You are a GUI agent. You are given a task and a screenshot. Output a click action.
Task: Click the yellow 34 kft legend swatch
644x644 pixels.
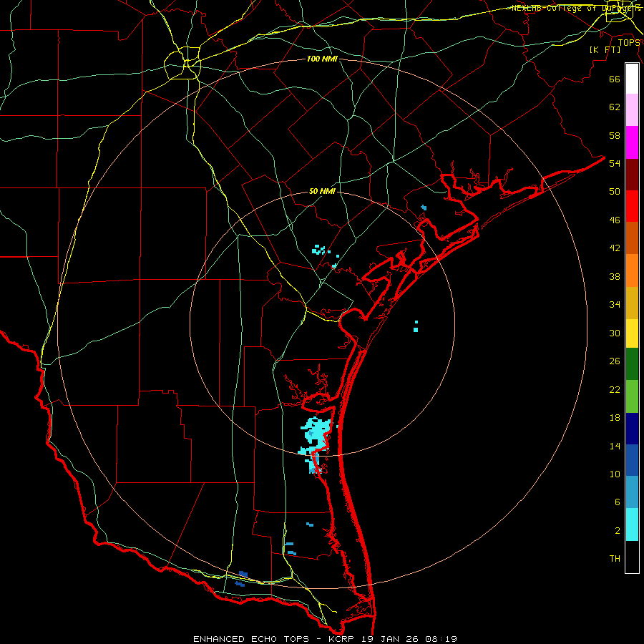(632, 333)
